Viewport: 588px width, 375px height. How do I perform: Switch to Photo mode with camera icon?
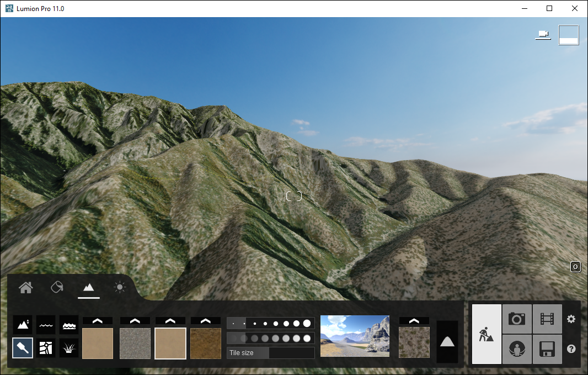point(517,319)
